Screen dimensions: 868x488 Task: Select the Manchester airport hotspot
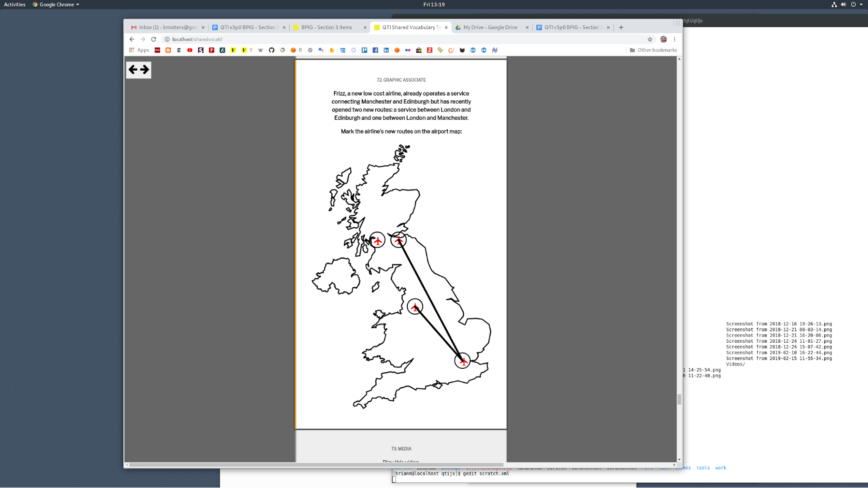[x=415, y=307]
